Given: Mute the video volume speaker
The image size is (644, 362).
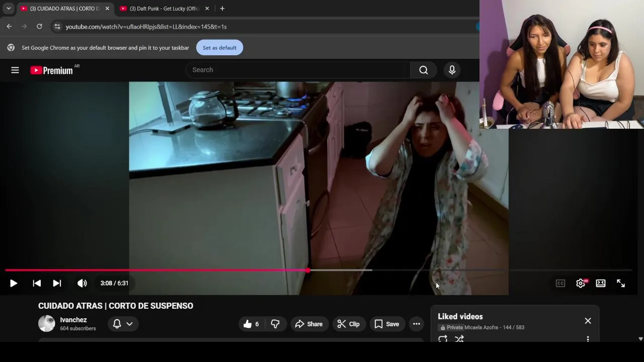Looking at the screenshot, I should (82, 284).
